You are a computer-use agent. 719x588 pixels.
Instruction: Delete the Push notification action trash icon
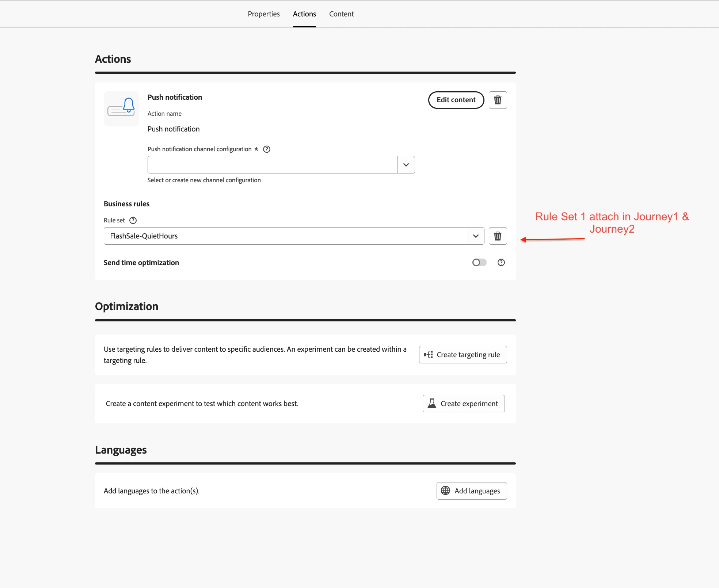pyautogui.click(x=498, y=100)
